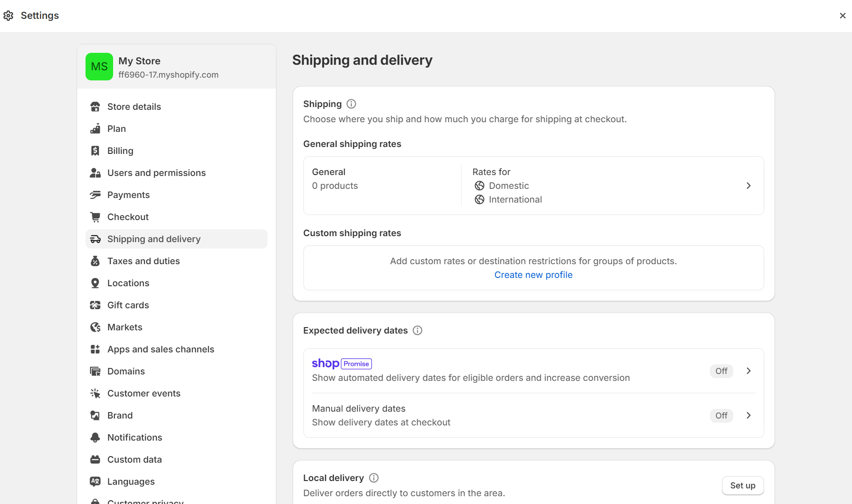
Task: Click the Payments icon in sidebar
Action: coord(95,194)
